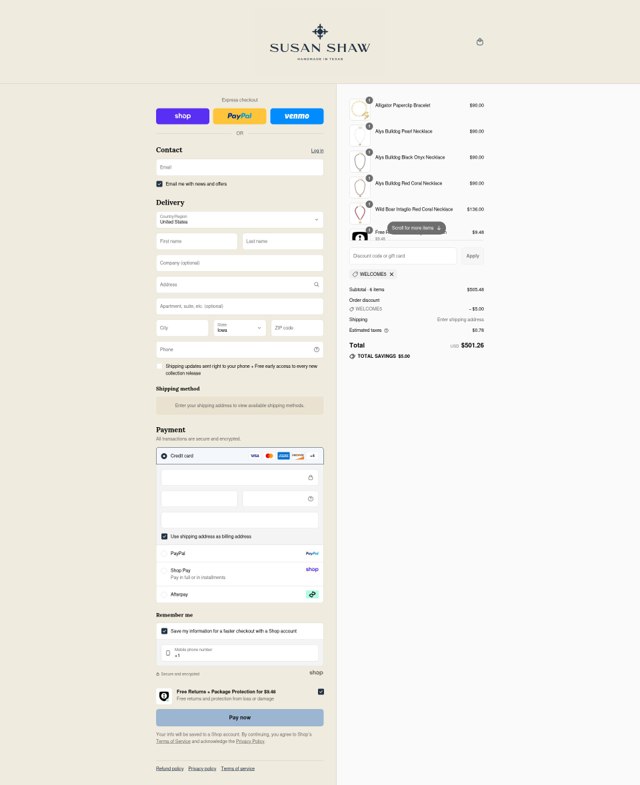Open the Refund policy footer link
Viewport: 640px width, 785px height.
pyautogui.click(x=170, y=768)
